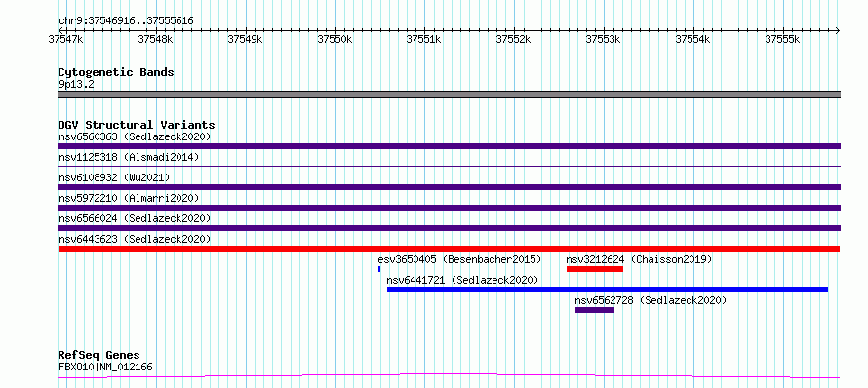Image resolution: width=868 pixels, height=388 pixels.
Task: Click the RefSeq Genes track heading
Action: [99, 356]
